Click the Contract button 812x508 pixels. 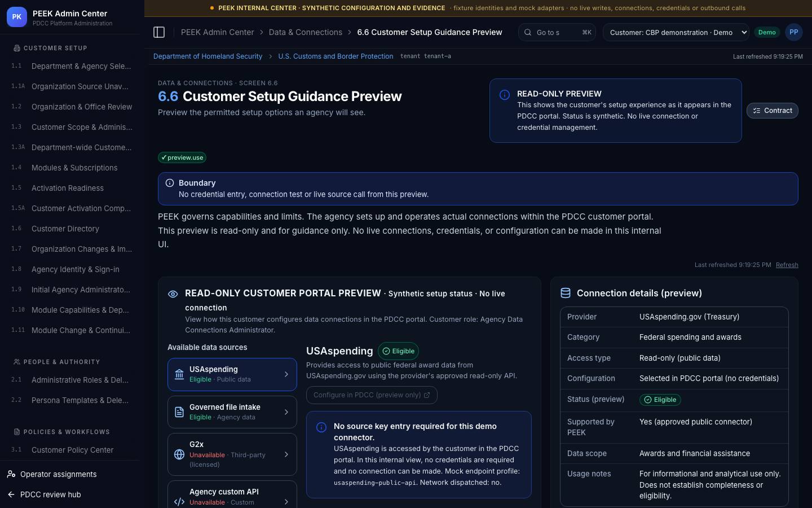click(772, 111)
